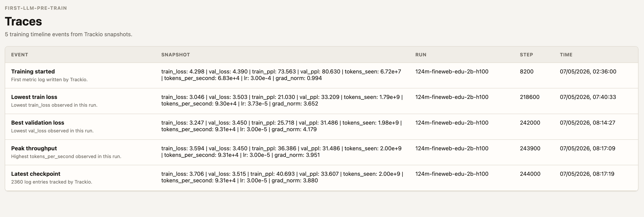Click the snapshot metrics of Training started

(x=281, y=75)
